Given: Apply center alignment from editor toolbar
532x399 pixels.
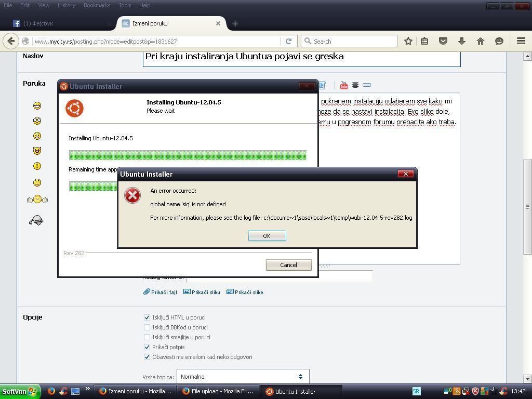Looking at the screenshot, I should (x=355, y=85).
